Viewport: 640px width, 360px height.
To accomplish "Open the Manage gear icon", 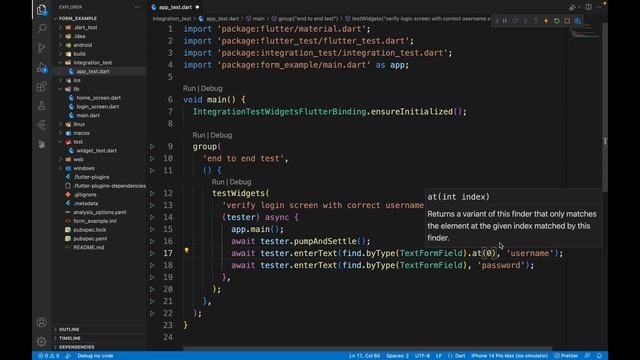I will click(41, 341).
